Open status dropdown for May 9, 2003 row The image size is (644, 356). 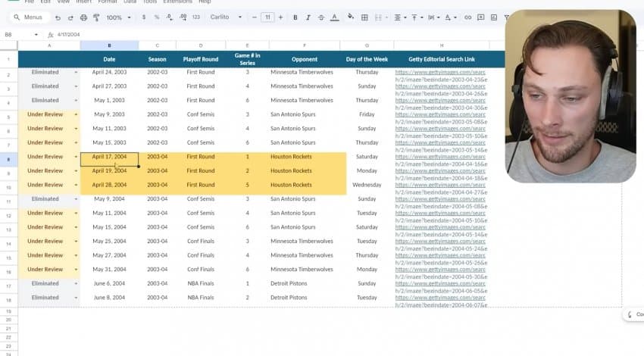pyautogui.click(x=76, y=114)
